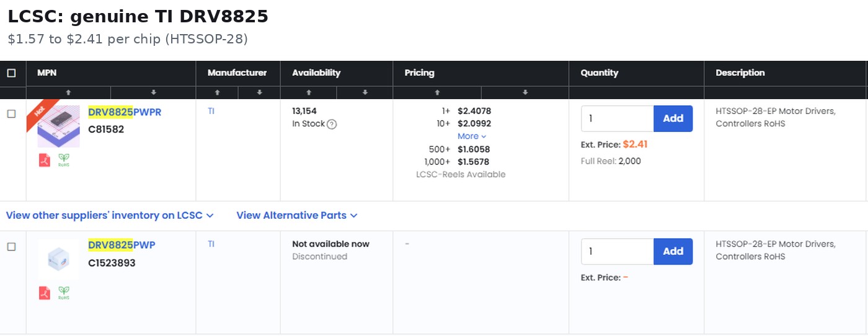
Task: Click the Quantity column header
Action: pyautogui.click(x=599, y=73)
